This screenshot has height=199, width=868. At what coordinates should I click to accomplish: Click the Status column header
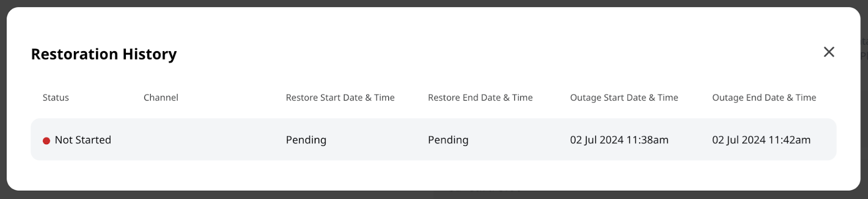click(56, 97)
